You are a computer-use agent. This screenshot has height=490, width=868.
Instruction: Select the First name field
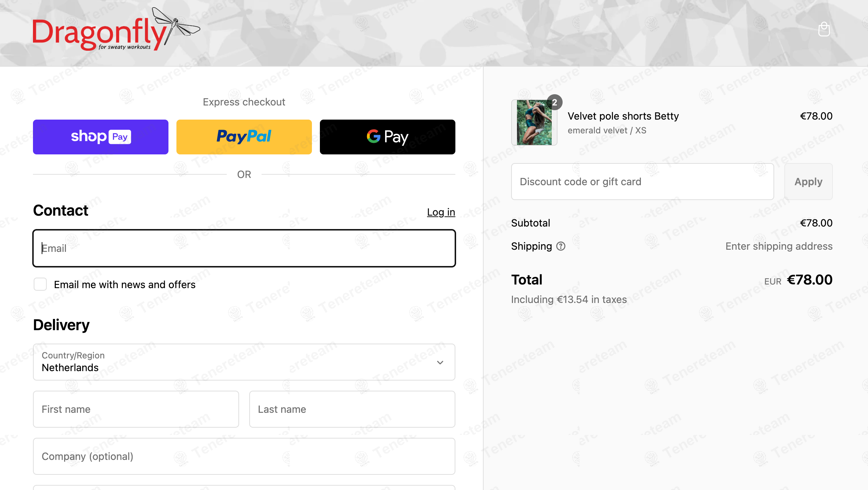point(136,409)
